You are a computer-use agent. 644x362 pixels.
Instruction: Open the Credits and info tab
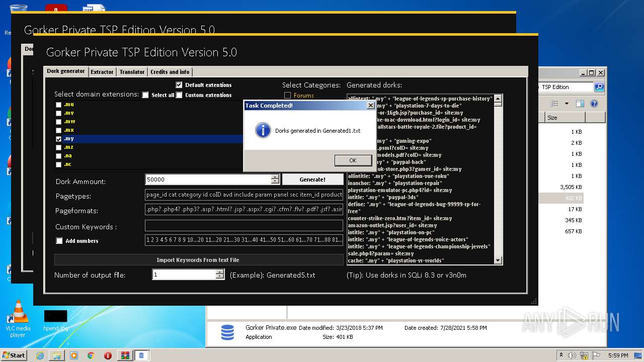tap(170, 72)
